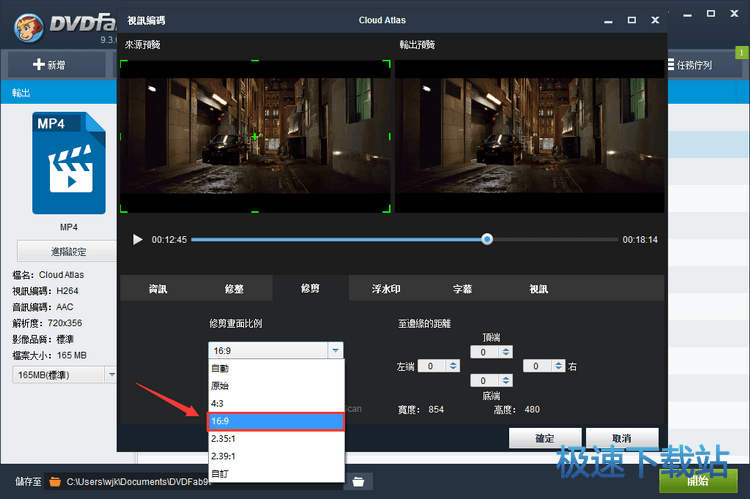Select the 修剪 tab

coord(310,288)
